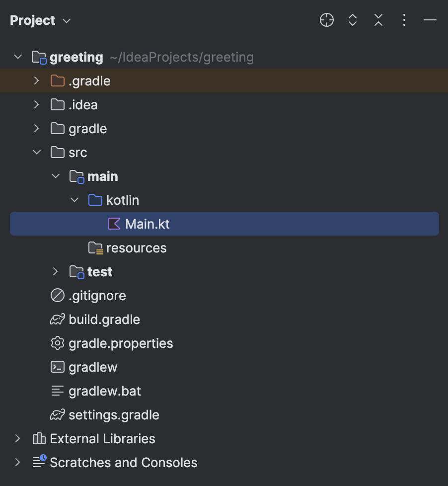Viewport: 448px width, 486px height.
Task: Open the Project view mode dropdown
Action: (66, 20)
